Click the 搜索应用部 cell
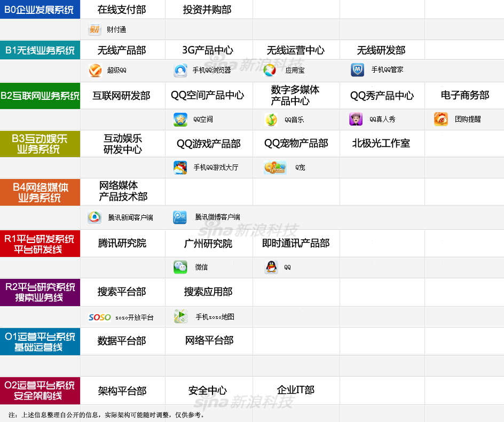The image size is (504, 422). pyautogui.click(x=209, y=292)
